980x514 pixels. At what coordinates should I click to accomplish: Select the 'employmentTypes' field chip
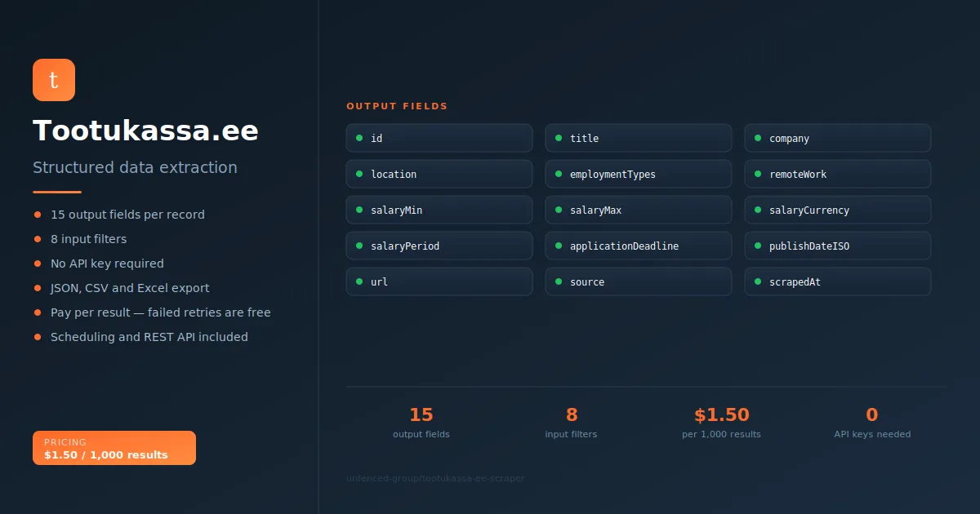[x=639, y=175]
